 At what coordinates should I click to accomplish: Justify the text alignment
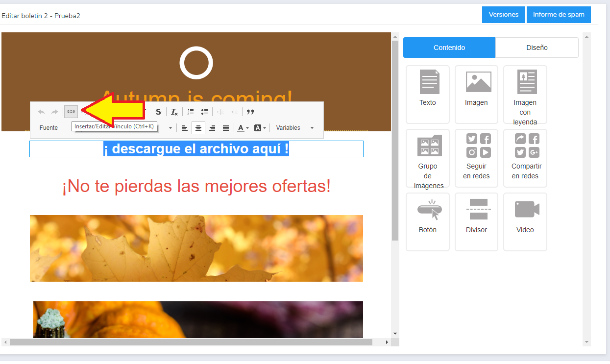point(226,128)
